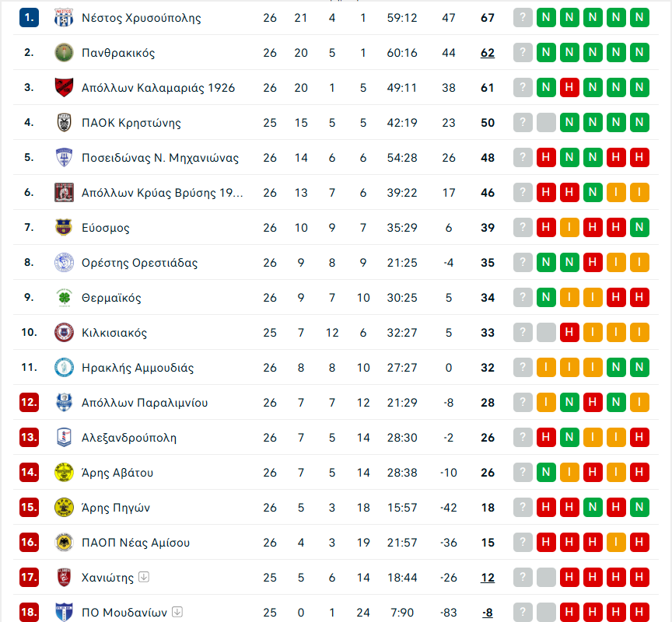Click the Ηρακλής Αμμουδιάς team name
Screen dimensions: 672x622
[x=138, y=368]
